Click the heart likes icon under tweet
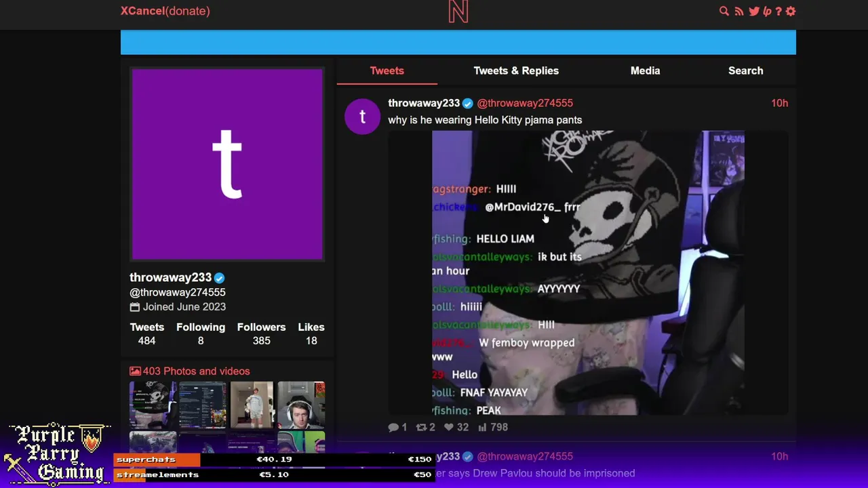This screenshot has width=868, height=488. pyautogui.click(x=448, y=427)
